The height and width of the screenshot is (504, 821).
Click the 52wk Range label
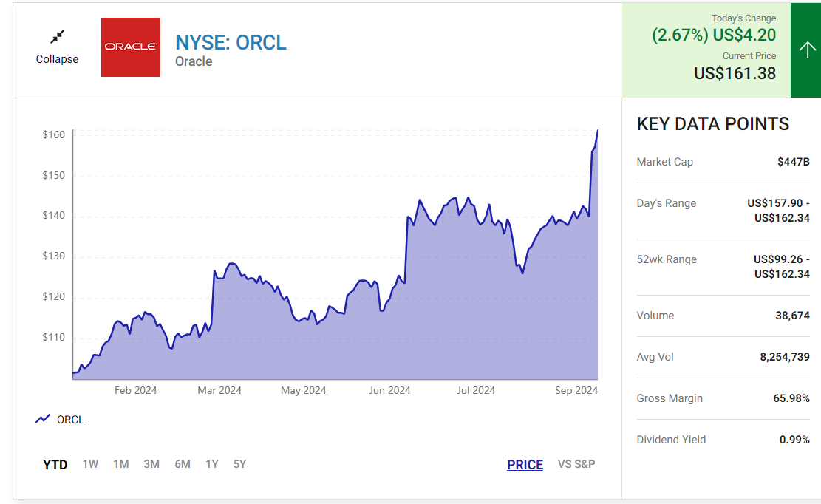(x=667, y=259)
